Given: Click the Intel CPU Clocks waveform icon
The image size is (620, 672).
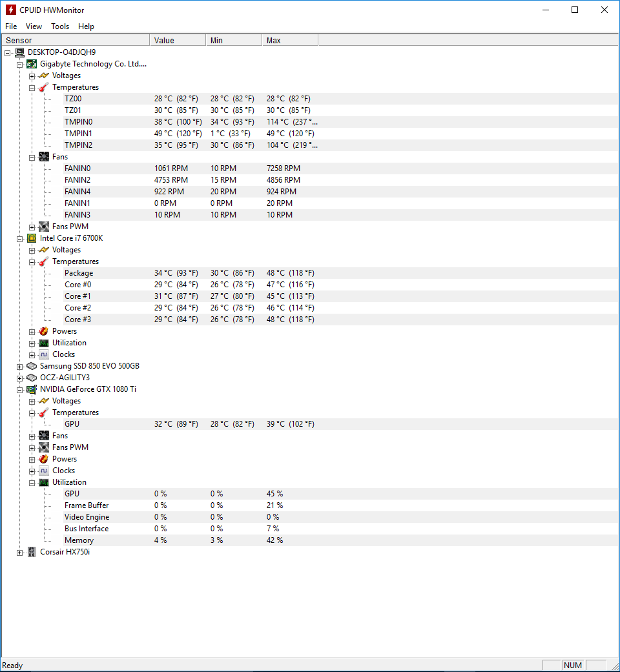Looking at the screenshot, I should click(x=44, y=354).
